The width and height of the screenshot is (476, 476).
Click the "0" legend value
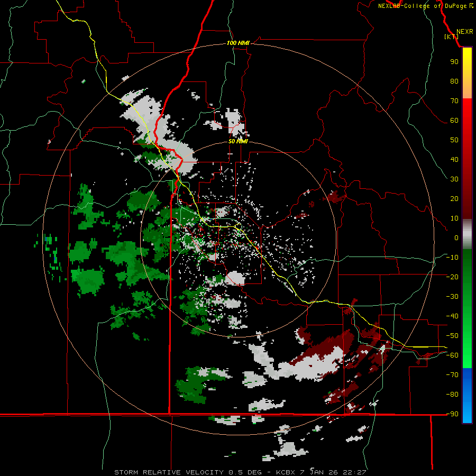[456, 237]
